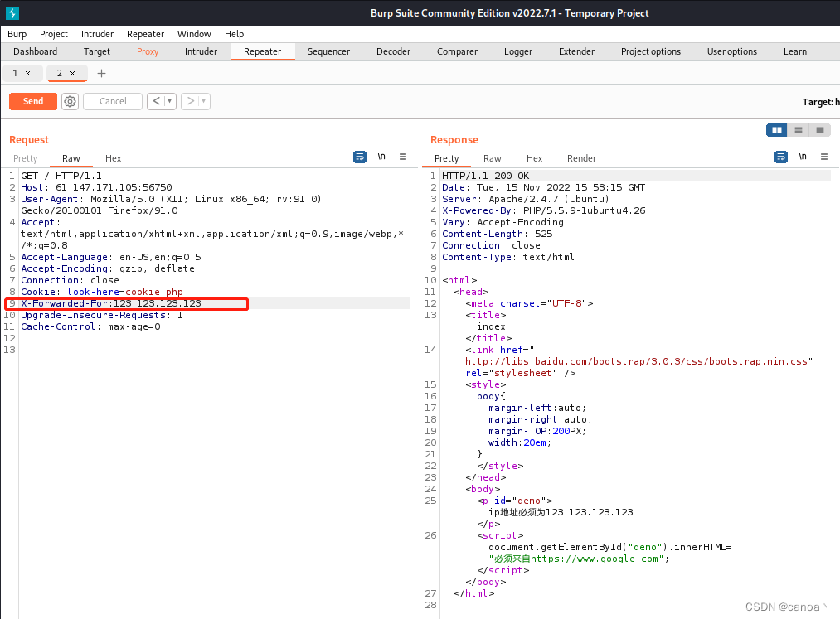This screenshot has width=840, height=619.
Task: Open the Repeater menu
Action: [x=146, y=34]
